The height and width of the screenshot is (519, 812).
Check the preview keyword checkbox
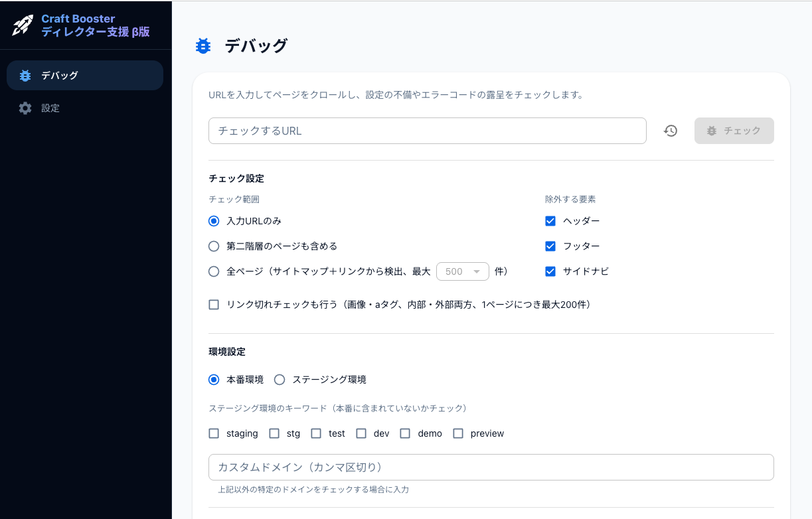coord(458,433)
